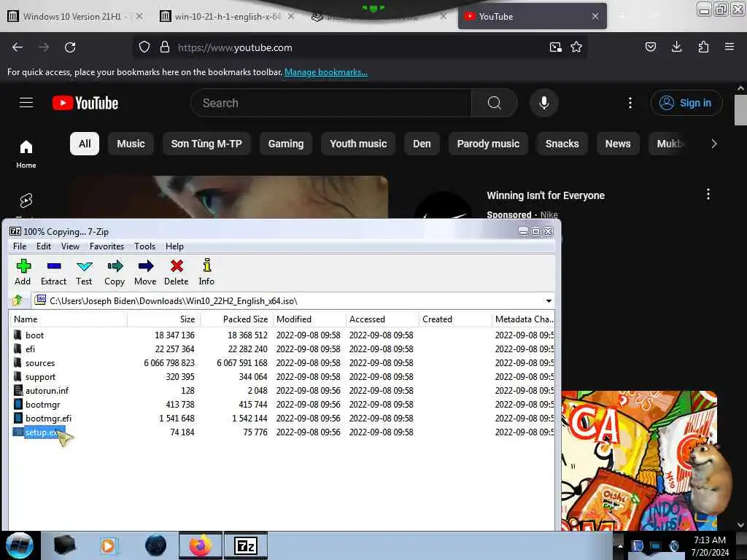Sort by the Created column header
The height and width of the screenshot is (560, 747).
click(x=455, y=319)
